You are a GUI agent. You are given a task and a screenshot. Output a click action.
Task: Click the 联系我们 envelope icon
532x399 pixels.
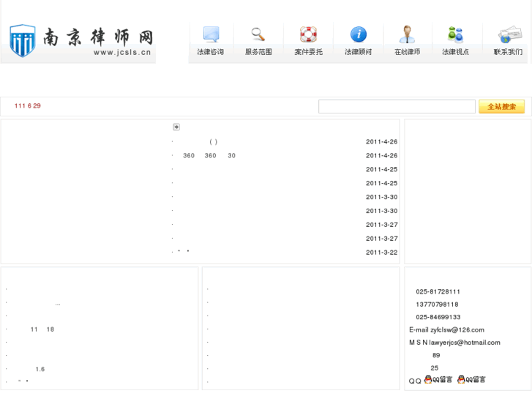click(509, 34)
